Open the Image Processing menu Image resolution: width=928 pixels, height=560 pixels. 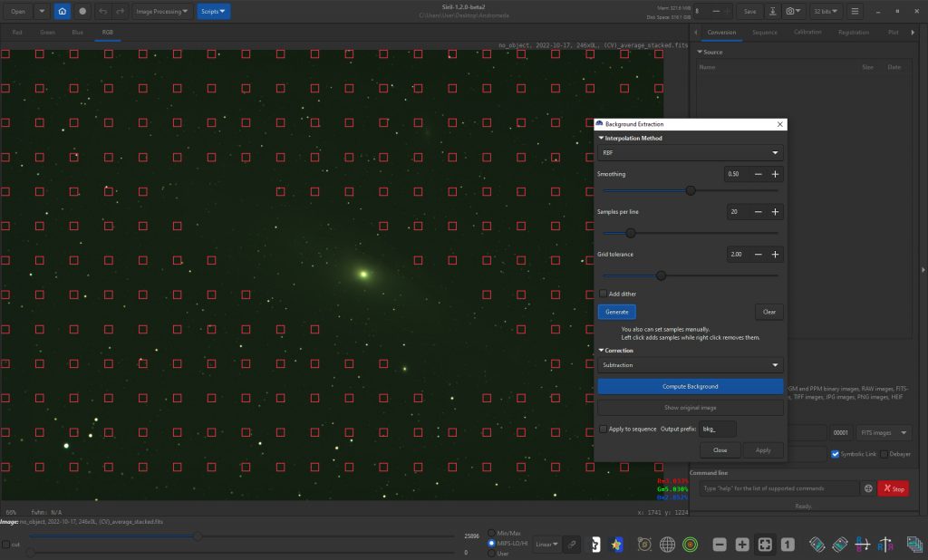[x=161, y=11]
